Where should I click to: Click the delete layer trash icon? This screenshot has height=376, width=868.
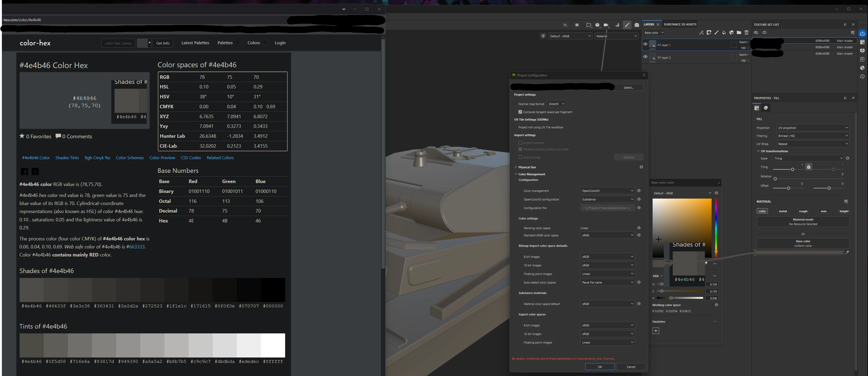[x=746, y=33]
